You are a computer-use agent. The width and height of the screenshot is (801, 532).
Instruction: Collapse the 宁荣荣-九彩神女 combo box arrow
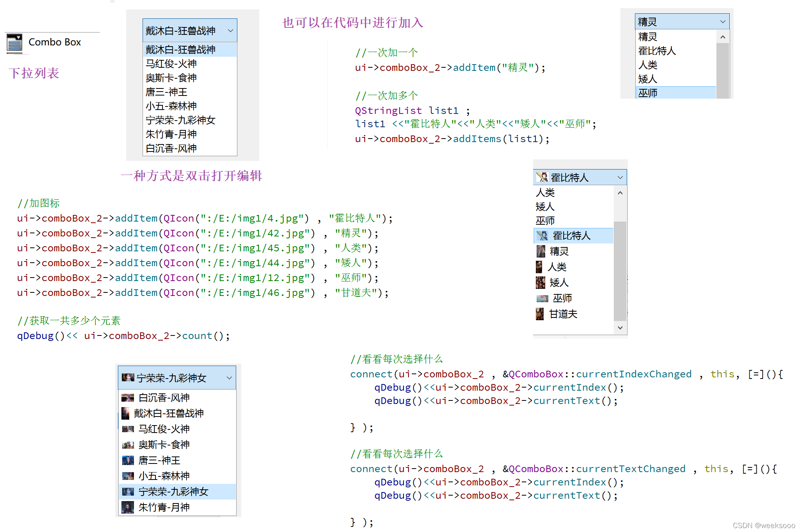point(229,378)
